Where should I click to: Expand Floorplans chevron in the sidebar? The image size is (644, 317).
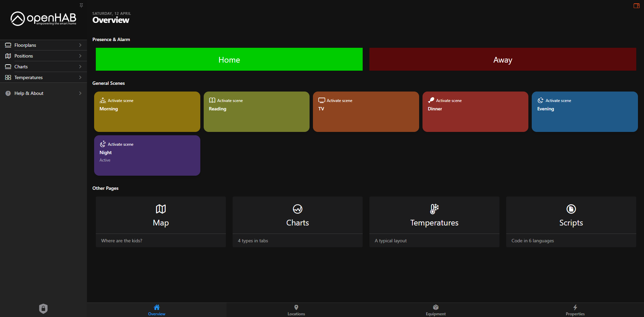tap(80, 45)
